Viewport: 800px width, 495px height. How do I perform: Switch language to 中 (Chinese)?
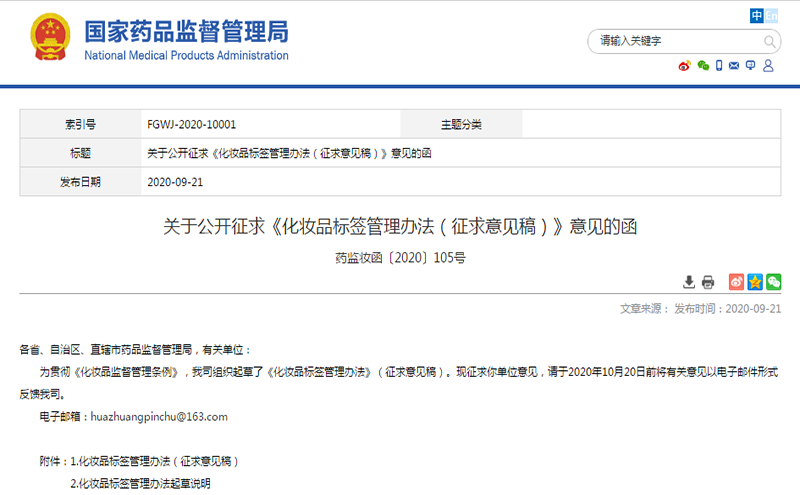click(757, 15)
